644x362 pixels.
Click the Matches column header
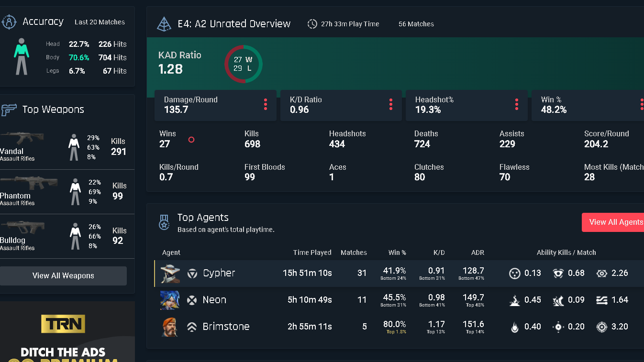point(354,252)
